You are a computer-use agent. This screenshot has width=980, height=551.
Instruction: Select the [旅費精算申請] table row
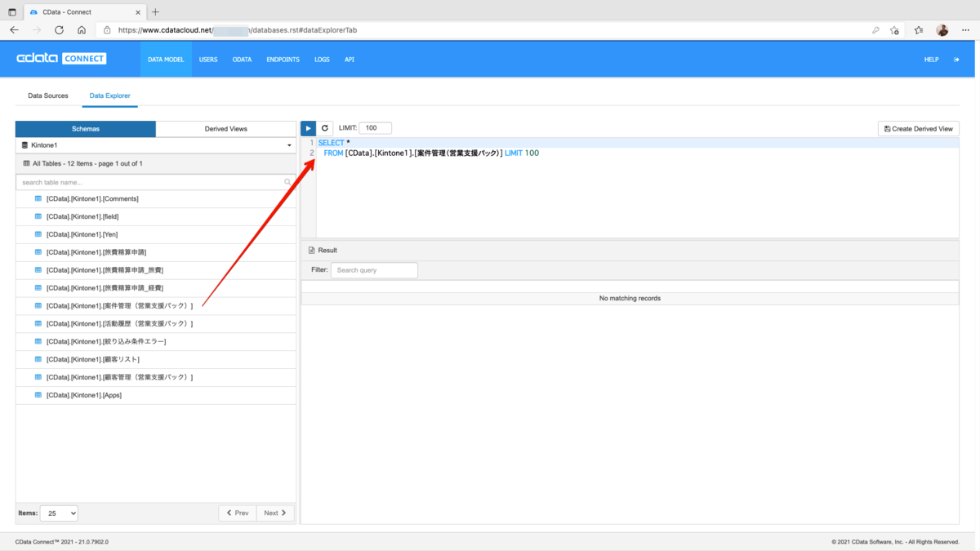click(156, 252)
